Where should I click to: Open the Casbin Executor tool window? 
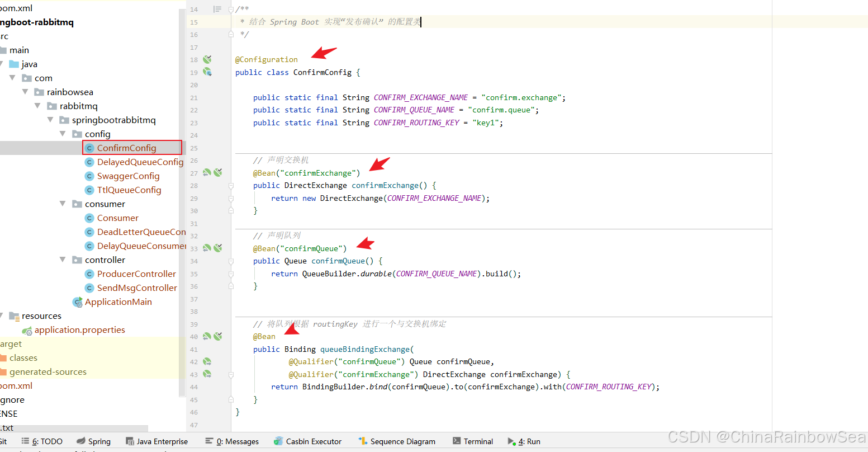[x=307, y=441]
